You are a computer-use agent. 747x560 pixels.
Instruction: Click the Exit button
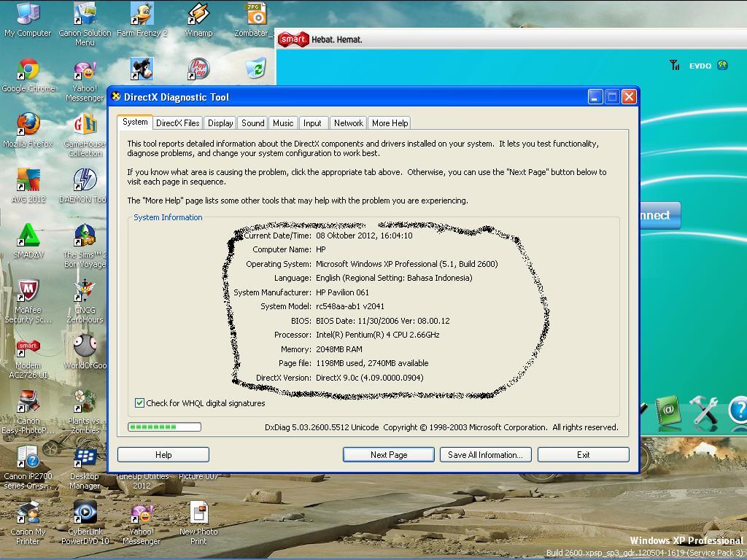[x=583, y=455]
